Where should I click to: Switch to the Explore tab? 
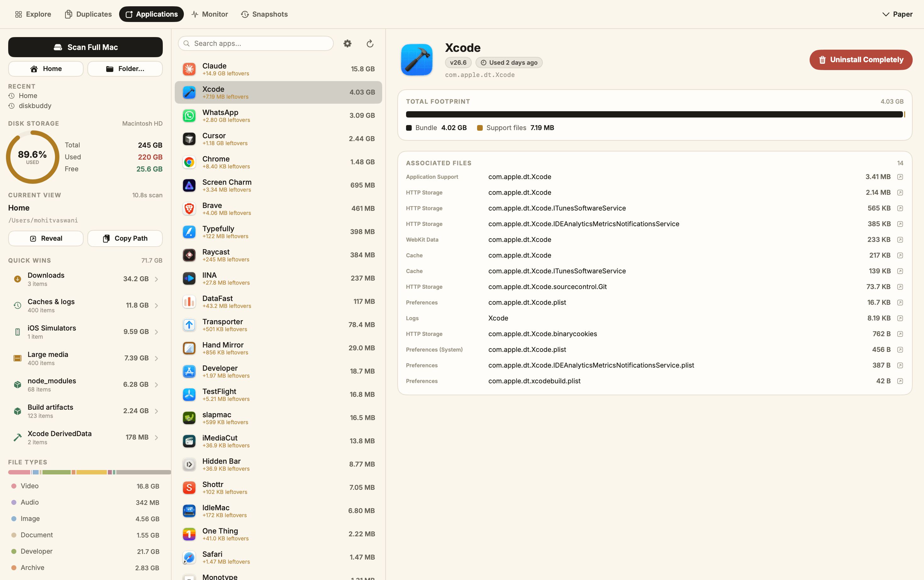point(33,14)
